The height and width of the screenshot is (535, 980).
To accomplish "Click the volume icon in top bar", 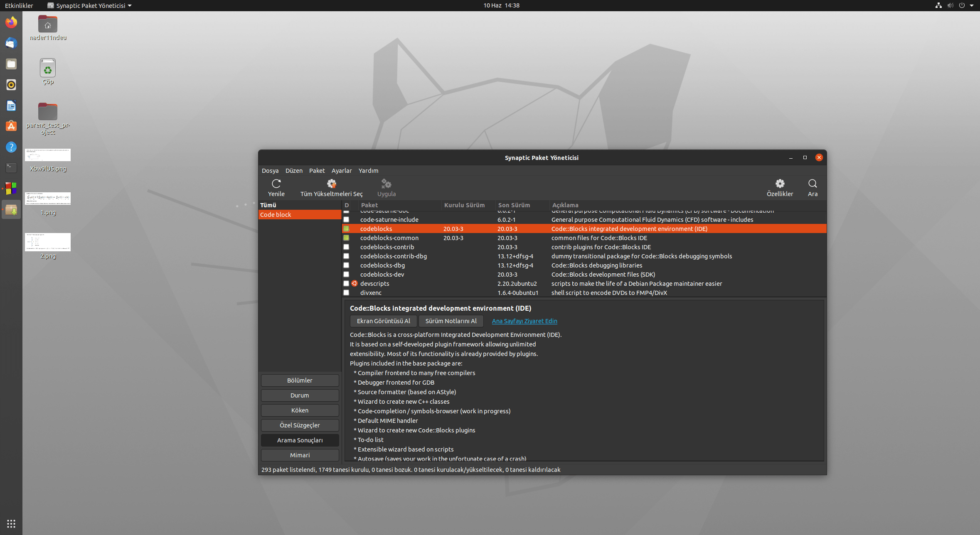I will (x=950, y=5).
